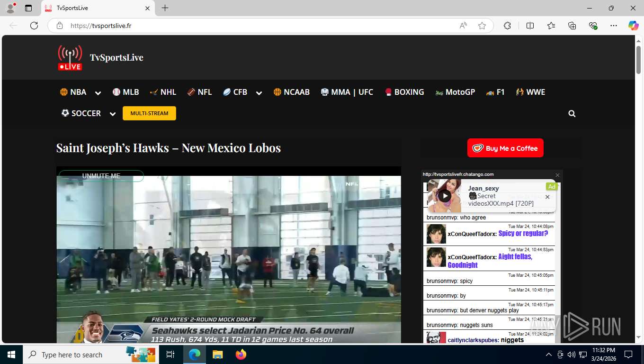Viewport: 644px width, 364px height.
Task: Open Browser essentials heart icon
Action: click(x=593, y=26)
